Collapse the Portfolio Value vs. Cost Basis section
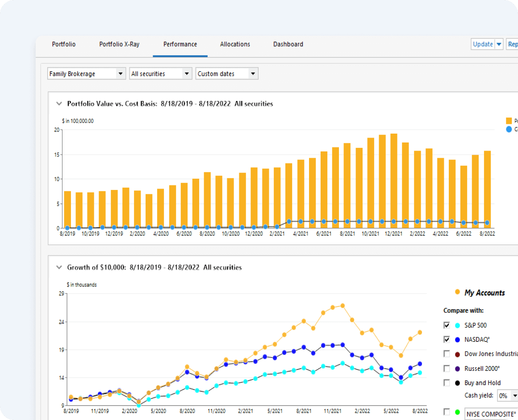Viewport: 518px width, 420px height. (58, 103)
